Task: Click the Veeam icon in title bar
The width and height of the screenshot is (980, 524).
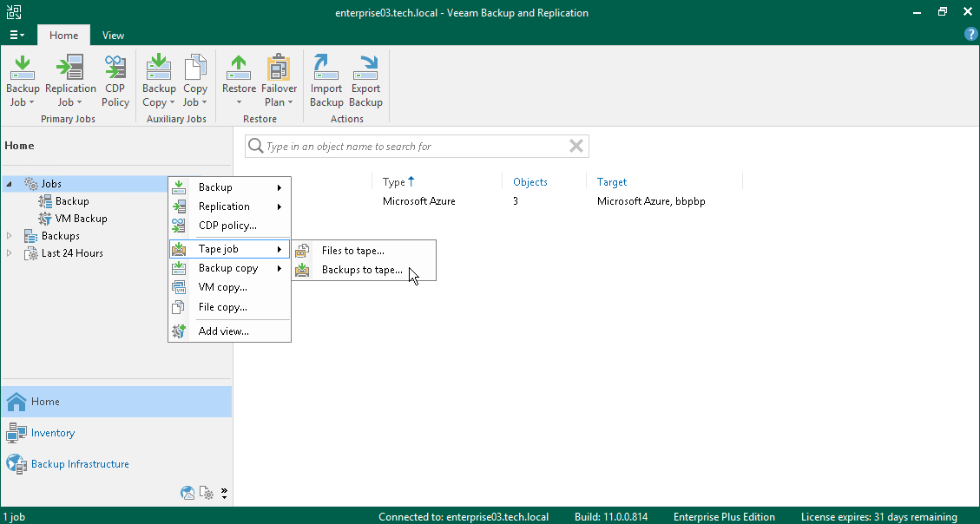Action: point(13,12)
